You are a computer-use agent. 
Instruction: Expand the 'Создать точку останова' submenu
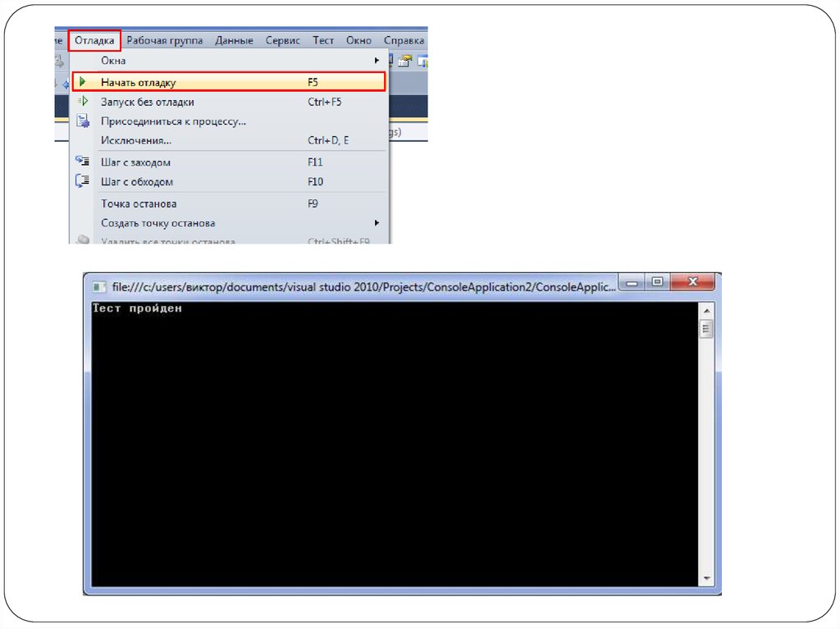tap(377, 223)
